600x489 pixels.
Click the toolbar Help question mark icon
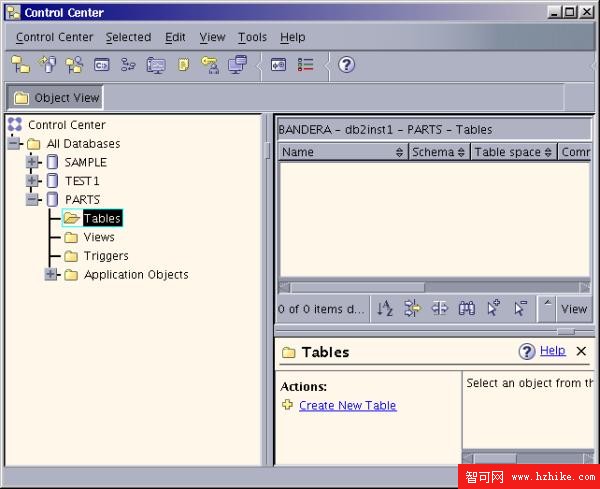tap(346, 65)
